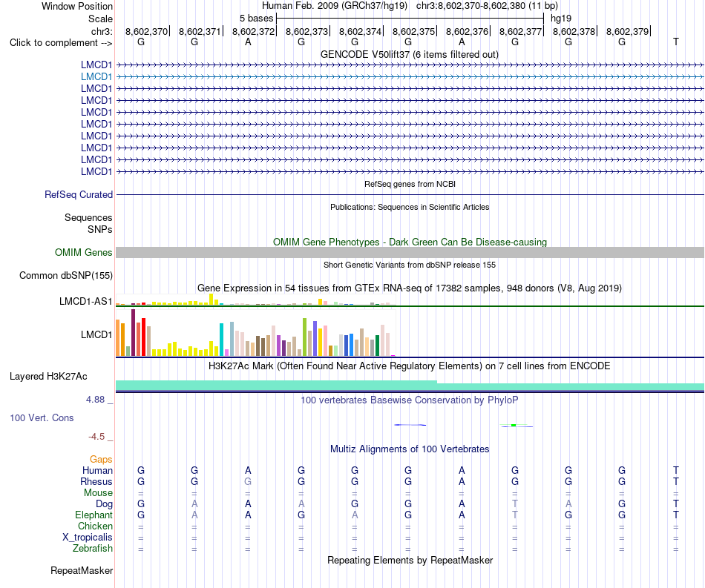Click the green PhyloP conservation marker
The image size is (705, 588).
point(514,425)
